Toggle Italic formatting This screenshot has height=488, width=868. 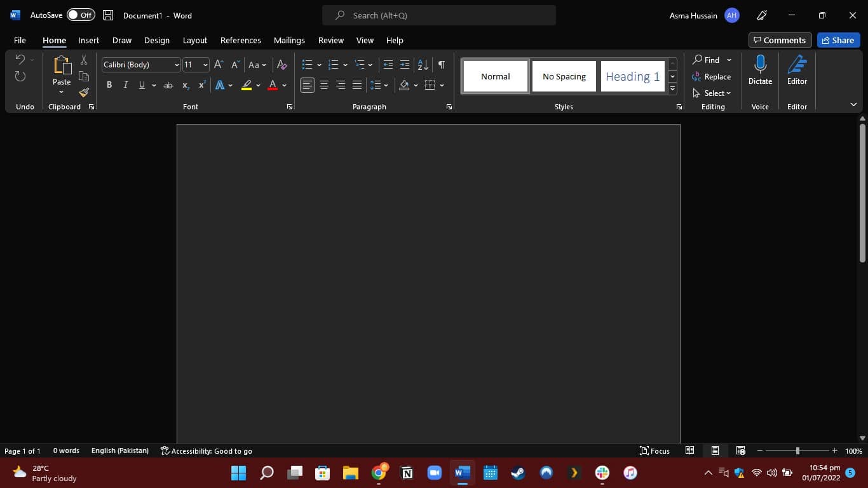coord(125,85)
